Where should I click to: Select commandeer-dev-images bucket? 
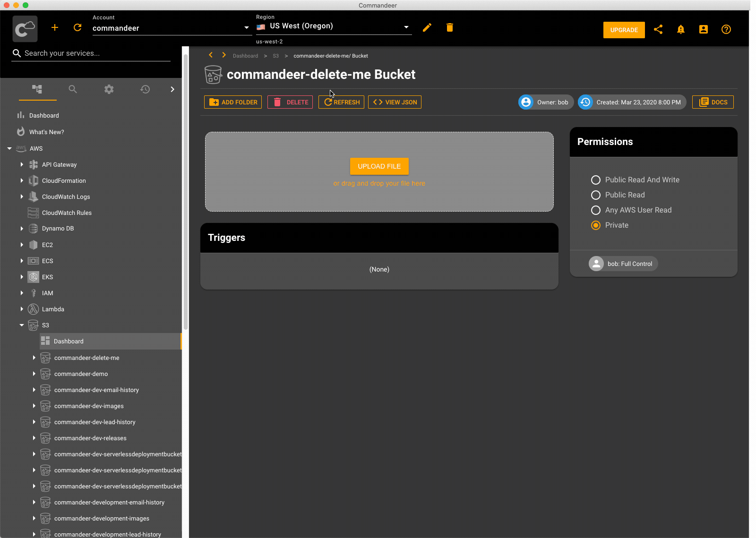click(x=89, y=406)
